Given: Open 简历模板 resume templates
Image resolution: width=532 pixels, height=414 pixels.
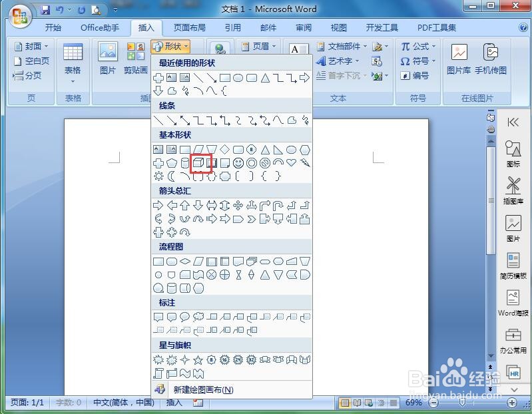Looking at the screenshot, I should tap(513, 266).
